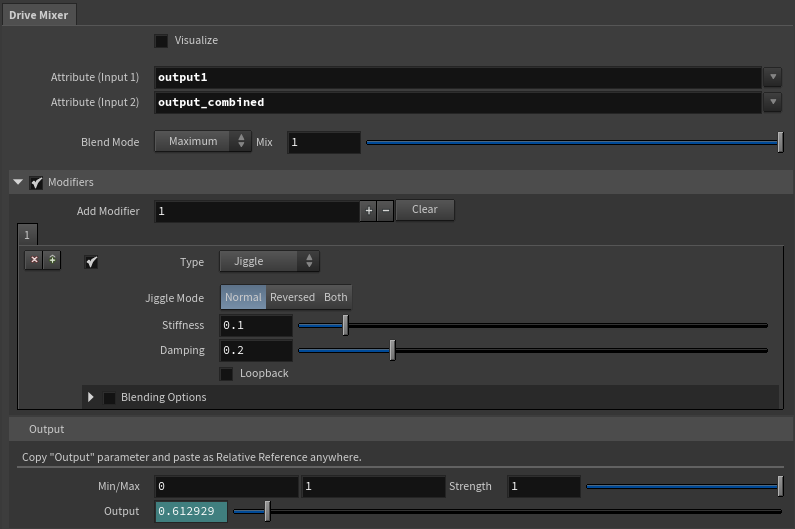
Task: Select Normal jiggle mode
Action: (243, 297)
